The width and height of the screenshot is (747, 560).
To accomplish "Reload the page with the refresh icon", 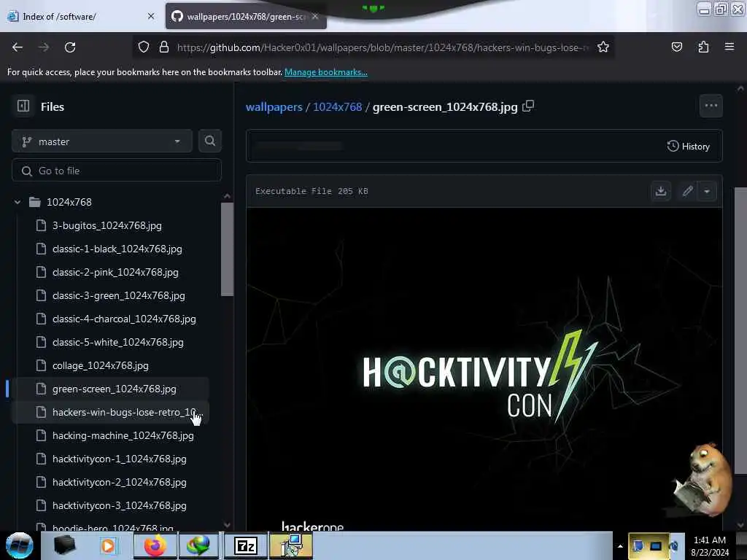I will click(x=70, y=47).
